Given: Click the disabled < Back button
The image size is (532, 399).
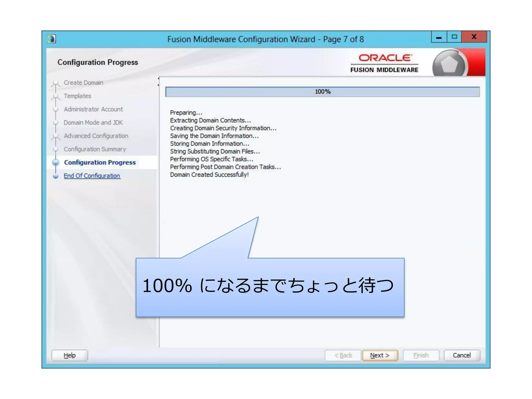Looking at the screenshot, I should tap(343, 355).
